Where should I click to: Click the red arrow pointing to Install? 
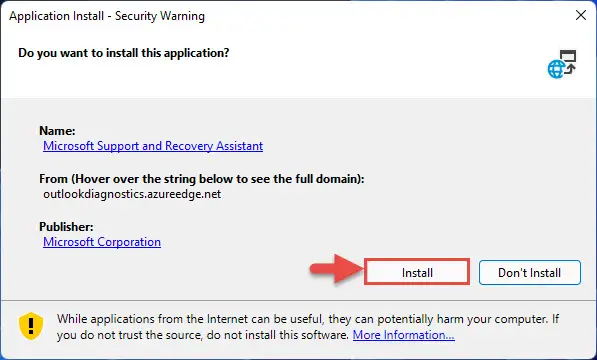pos(336,269)
